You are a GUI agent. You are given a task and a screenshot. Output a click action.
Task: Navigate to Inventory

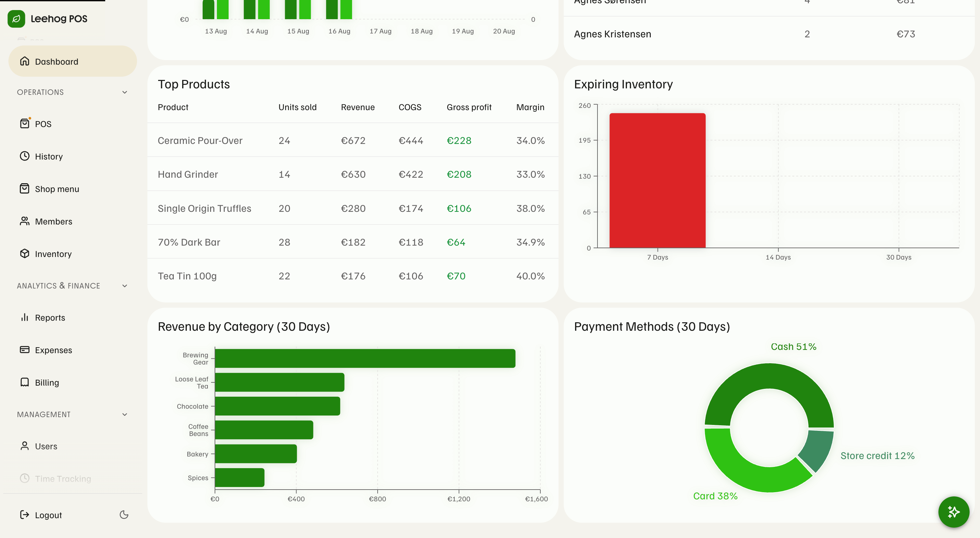(x=72, y=254)
